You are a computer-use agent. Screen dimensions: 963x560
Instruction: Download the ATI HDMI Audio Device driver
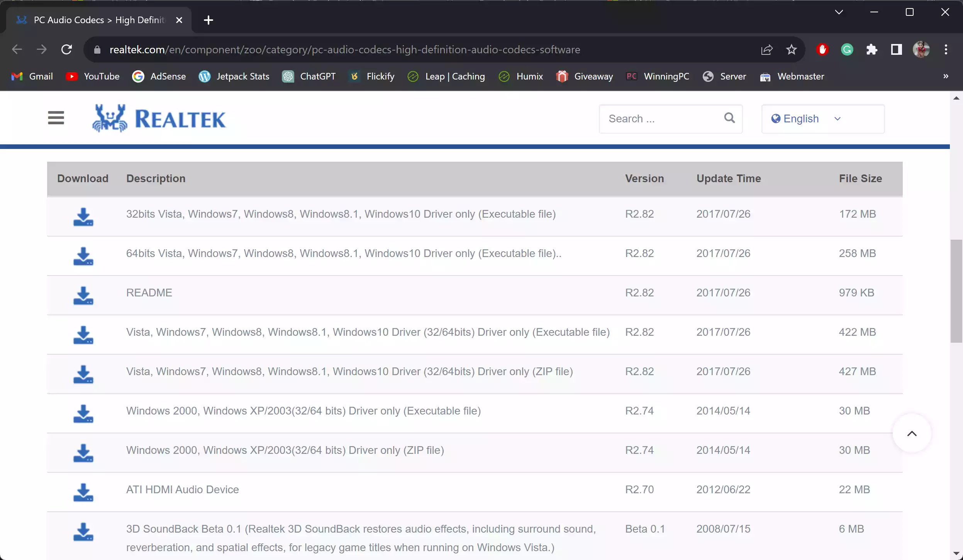[x=83, y=492]
